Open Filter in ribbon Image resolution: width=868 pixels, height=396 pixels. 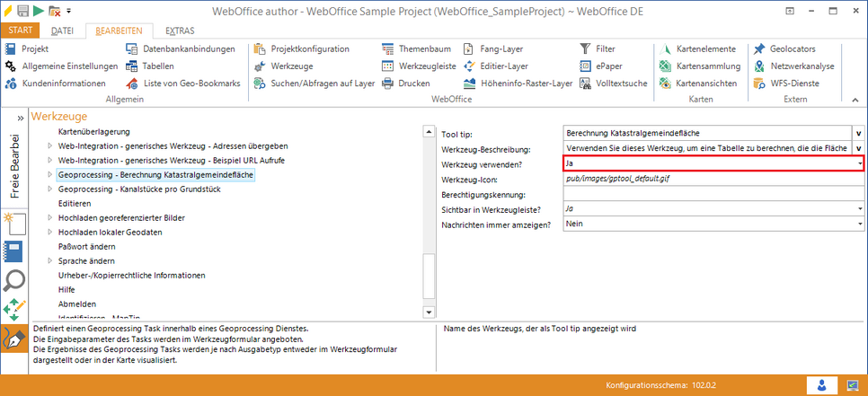click(x=598, y=48)
